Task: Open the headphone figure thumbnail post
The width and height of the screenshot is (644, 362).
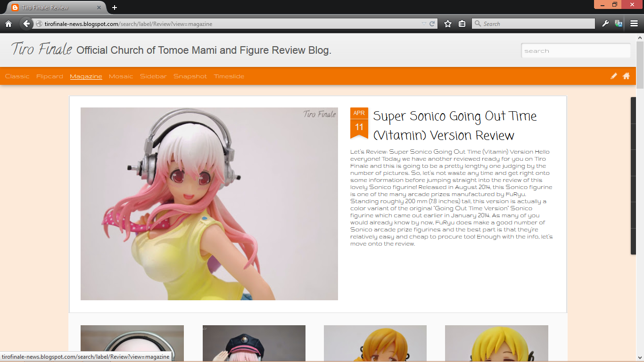Action: tap(132, 343)
